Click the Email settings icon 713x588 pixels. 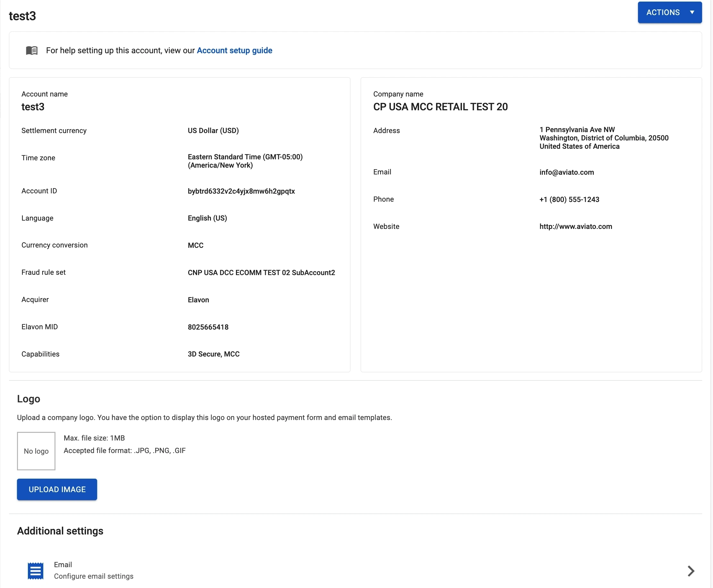36,571
